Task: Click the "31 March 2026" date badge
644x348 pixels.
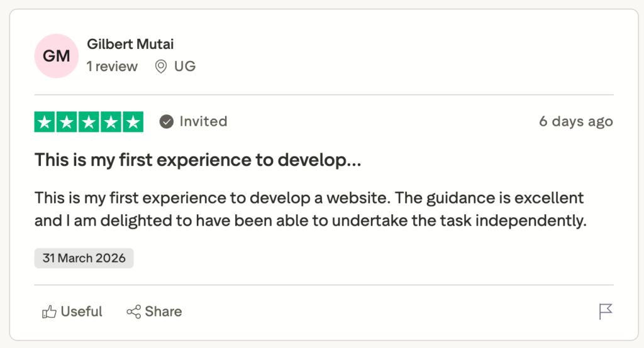Action: tap(84, 258)
